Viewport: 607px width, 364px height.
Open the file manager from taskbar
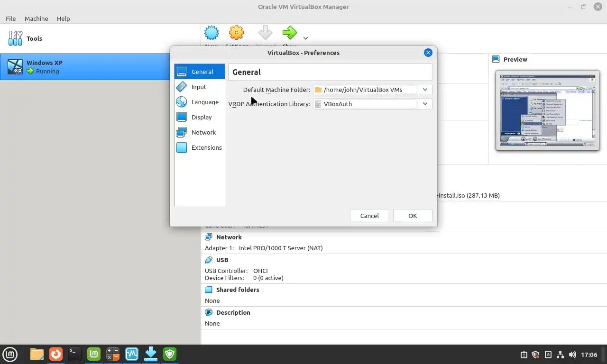(x=37, y=354)
